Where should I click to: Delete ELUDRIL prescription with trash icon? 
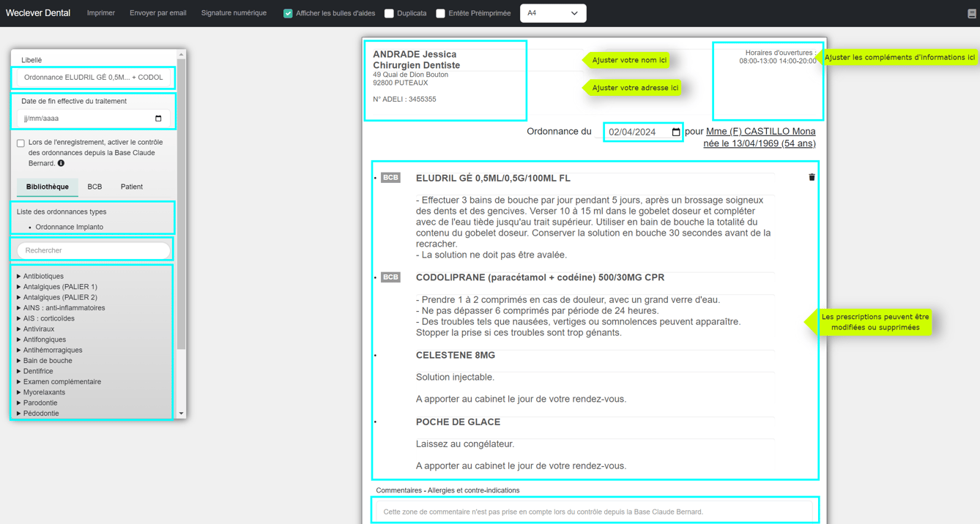click(x=812, y=177)
